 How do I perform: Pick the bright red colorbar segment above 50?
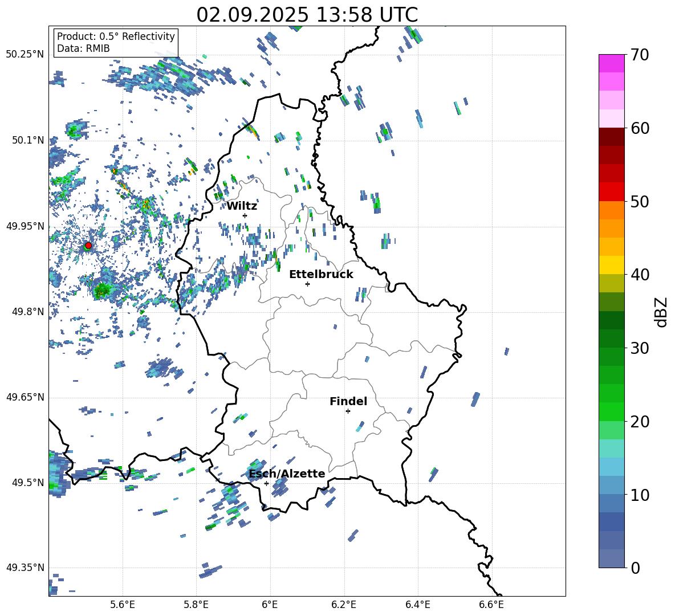coord(612,192)
